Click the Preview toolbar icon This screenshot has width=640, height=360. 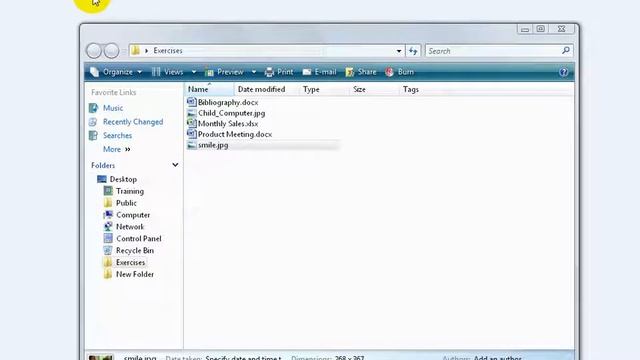coord(209,72)
